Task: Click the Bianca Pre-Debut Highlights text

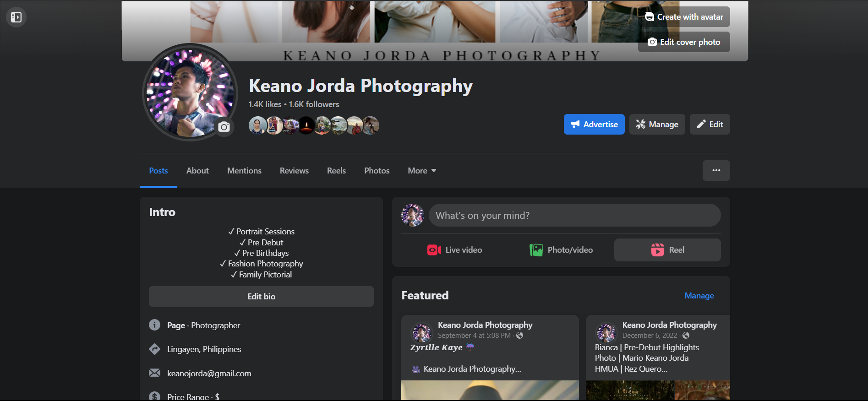Action: 647,347
